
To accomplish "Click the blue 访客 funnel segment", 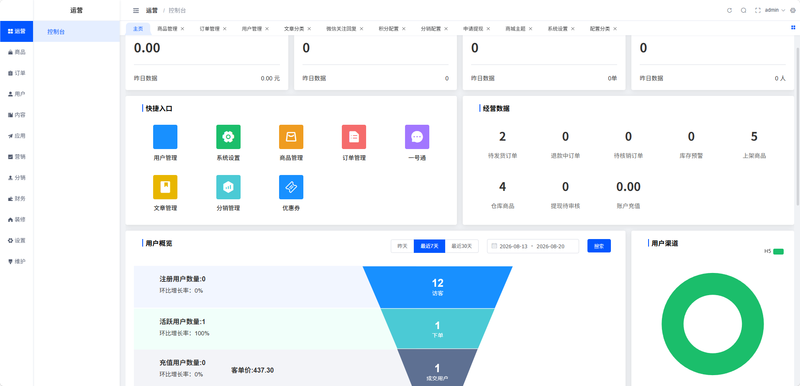I will [x=437, y=287].
